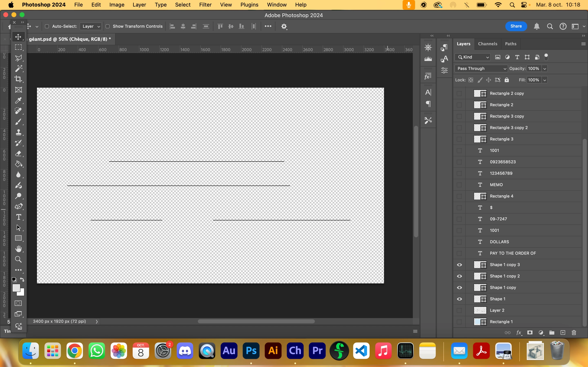Screen dimensions: 588x367
Task: Click the Create new group folder icon
Action: [x=551, y=333]
